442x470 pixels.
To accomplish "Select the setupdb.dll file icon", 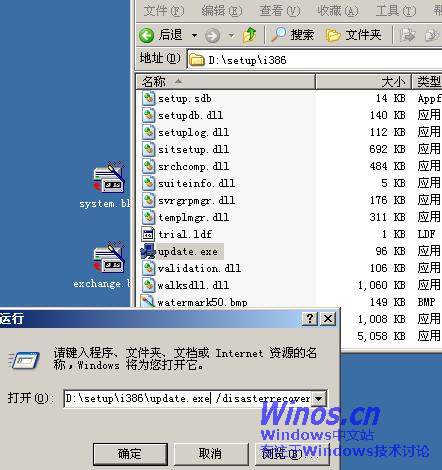I will (x=148, y=115).
